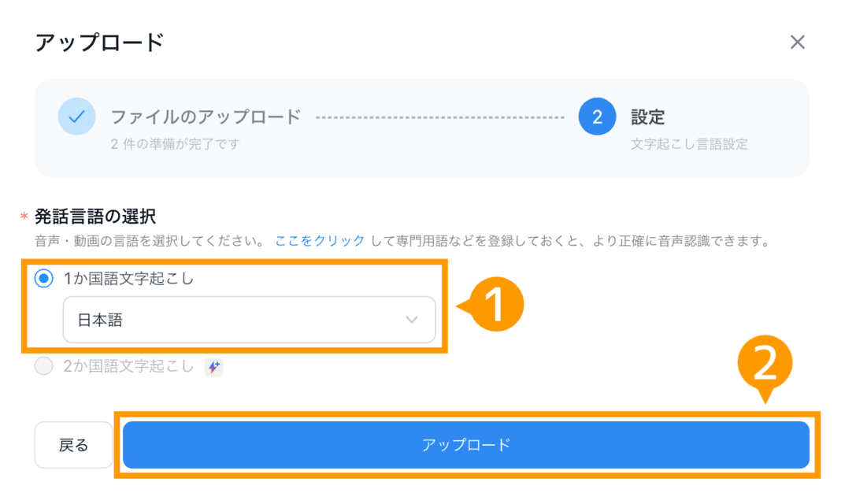This screenshot has height=504, width=845.
Task: Click the blue アップロード button
Action: pyautogui.click(x=466, y=445)
